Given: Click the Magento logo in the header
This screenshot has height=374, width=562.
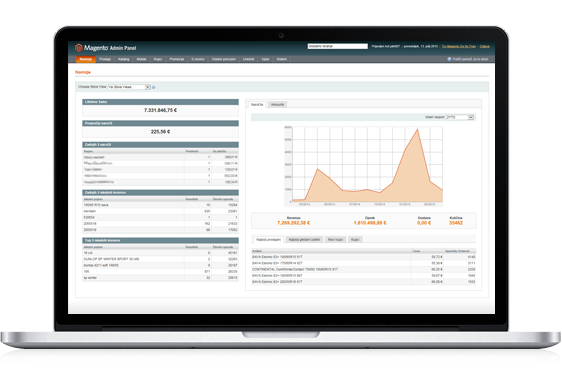Looking at the screenshot, I should tap(105, 48).
